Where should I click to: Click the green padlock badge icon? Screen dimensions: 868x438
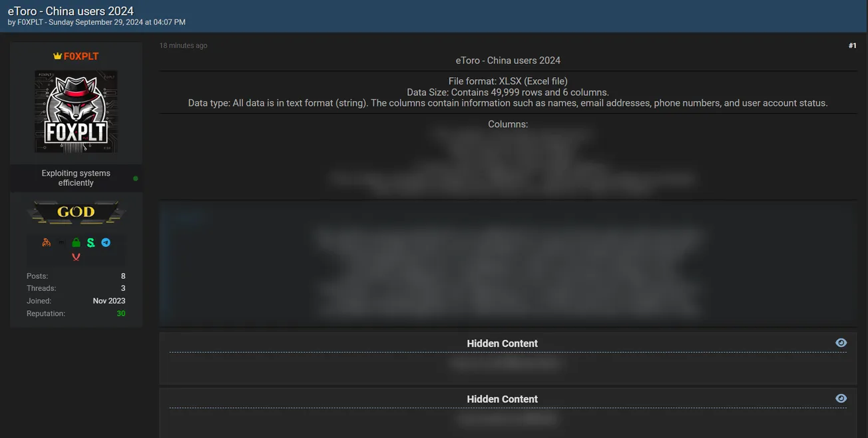[76, 242]
